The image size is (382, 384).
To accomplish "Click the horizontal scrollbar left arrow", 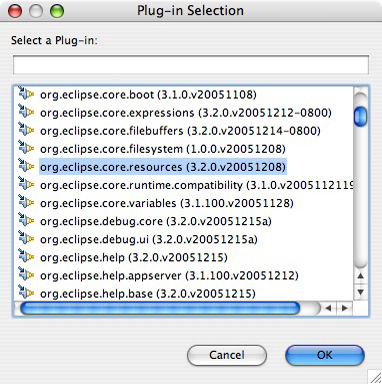I will coord(329,308).
